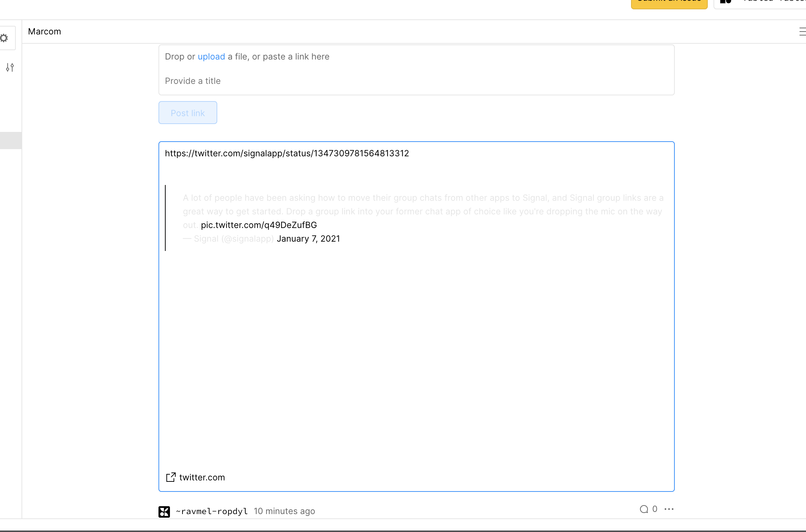806x532 pixels.
Task: Open the twitter.com source link
Action: pos(202,478)
